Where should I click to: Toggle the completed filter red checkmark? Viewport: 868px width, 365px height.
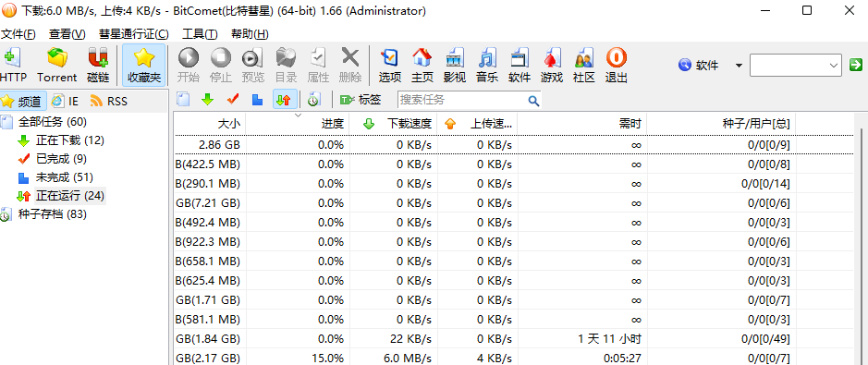pyautogui.click(x=233, y=100)
